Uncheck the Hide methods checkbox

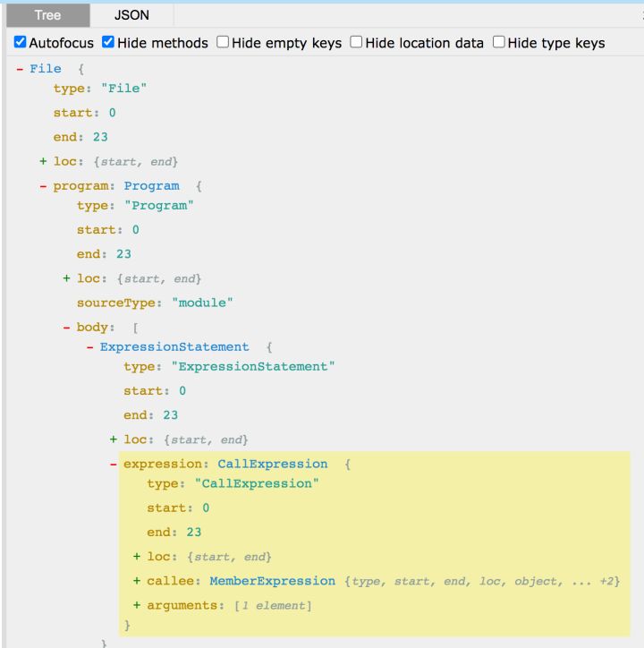coord(108,42)
